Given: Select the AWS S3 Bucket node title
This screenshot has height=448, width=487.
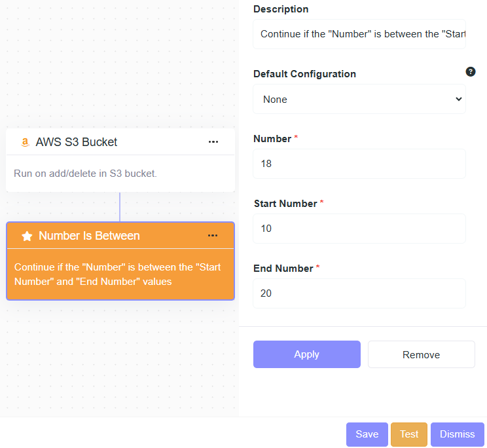Looking at the screenshot, I should (x=77, y=142).
